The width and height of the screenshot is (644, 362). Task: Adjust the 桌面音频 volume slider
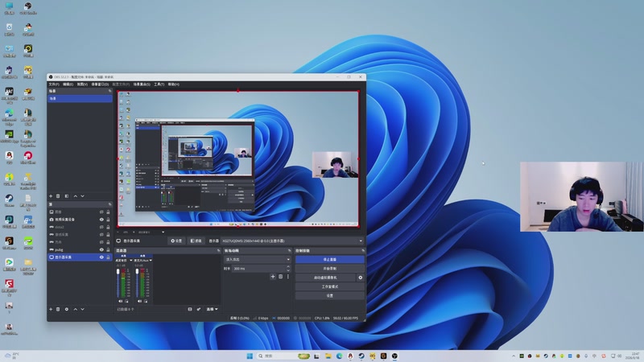[x=118, y=283]
